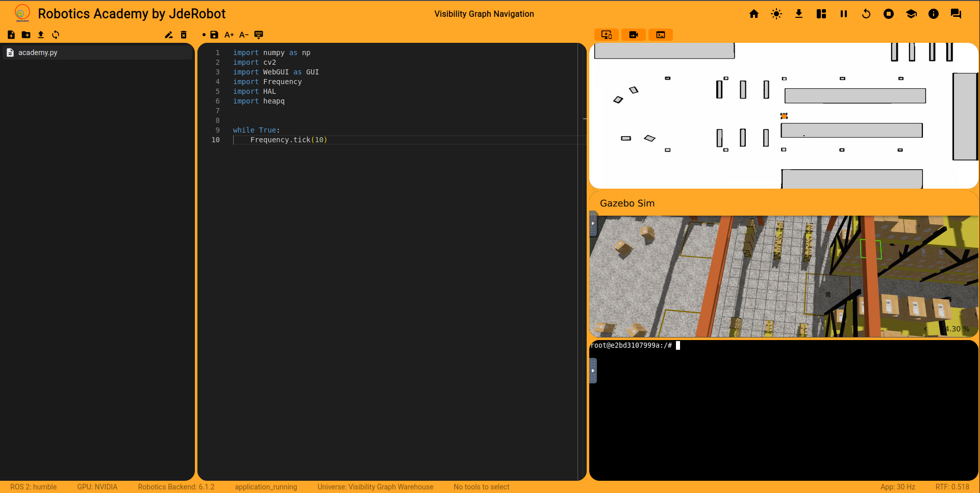Stop the application with the stop icon
This screenshot has width=980, height=493.
click(888, 14)
